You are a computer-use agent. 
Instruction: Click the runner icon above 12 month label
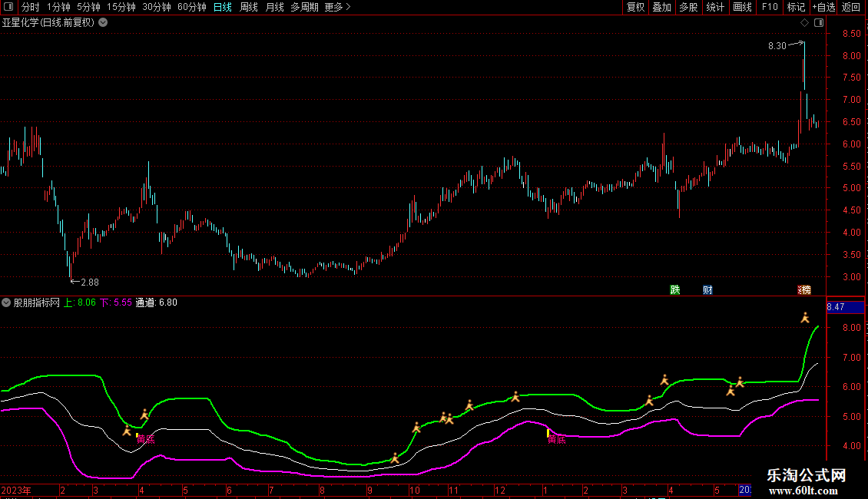coord(515,396)
